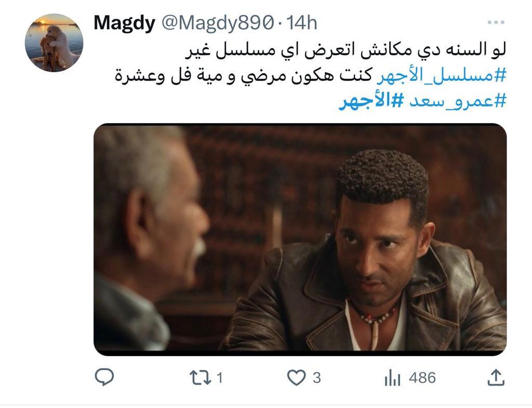Click the tweet's first text line
The image size is (532, 408).
coord(345,50)
